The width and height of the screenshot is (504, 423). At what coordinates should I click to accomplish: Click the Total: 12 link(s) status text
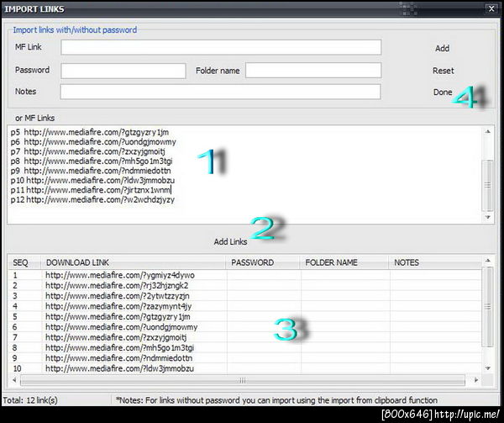pyautogui.click(x=30, y=400)
